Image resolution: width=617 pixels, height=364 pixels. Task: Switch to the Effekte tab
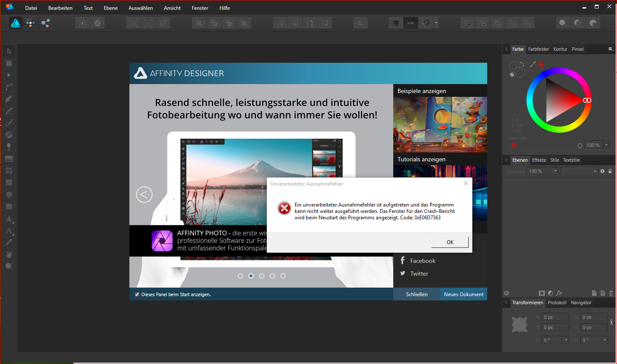coord(539,160)
